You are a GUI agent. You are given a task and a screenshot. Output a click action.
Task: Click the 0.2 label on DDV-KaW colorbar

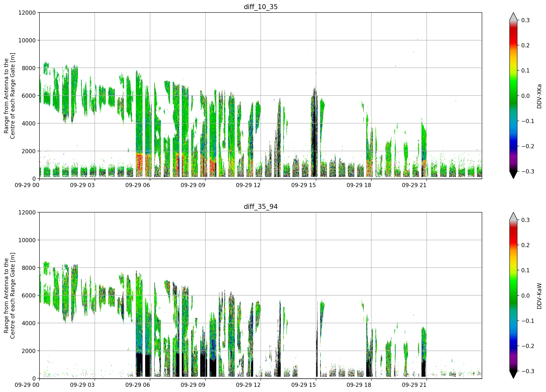pos(525,245)
